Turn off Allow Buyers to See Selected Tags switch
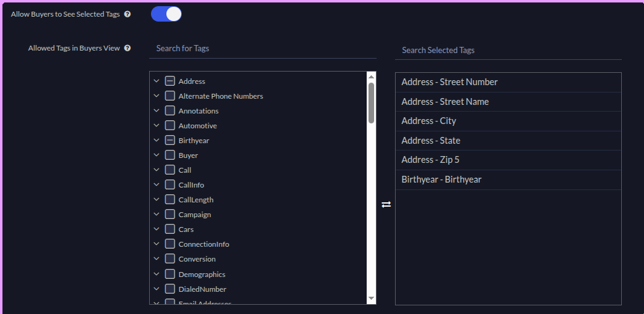The width and height of the screenshot is (644, 314). coord(166,14)
